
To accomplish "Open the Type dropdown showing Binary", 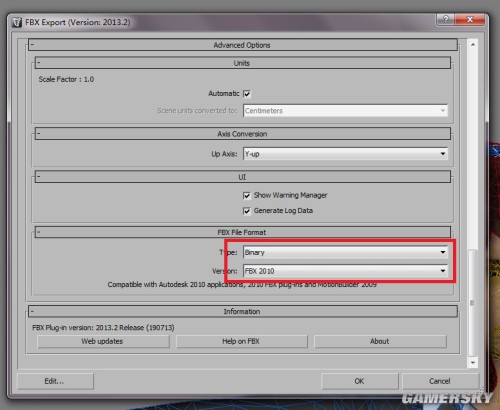I will pos(345,252).
